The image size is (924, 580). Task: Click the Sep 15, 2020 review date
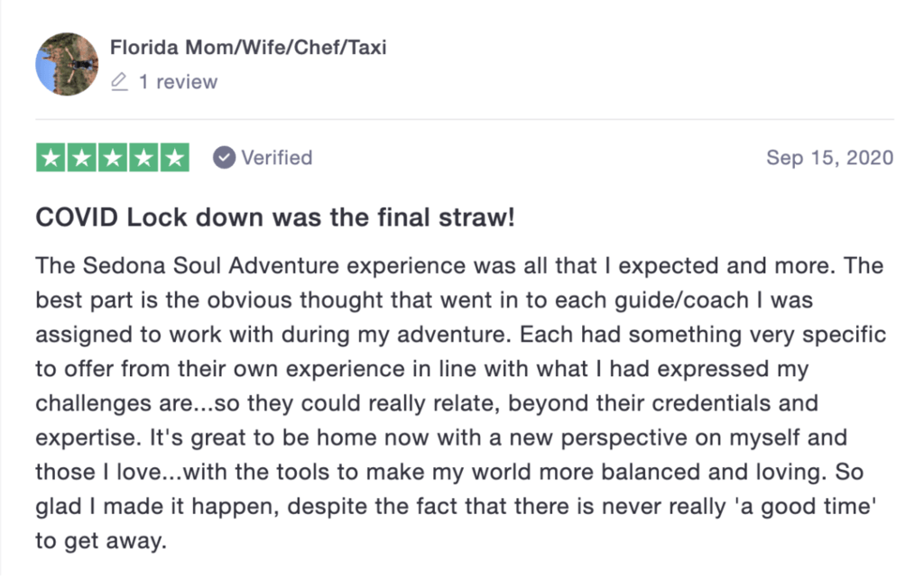tap(829, 158)
